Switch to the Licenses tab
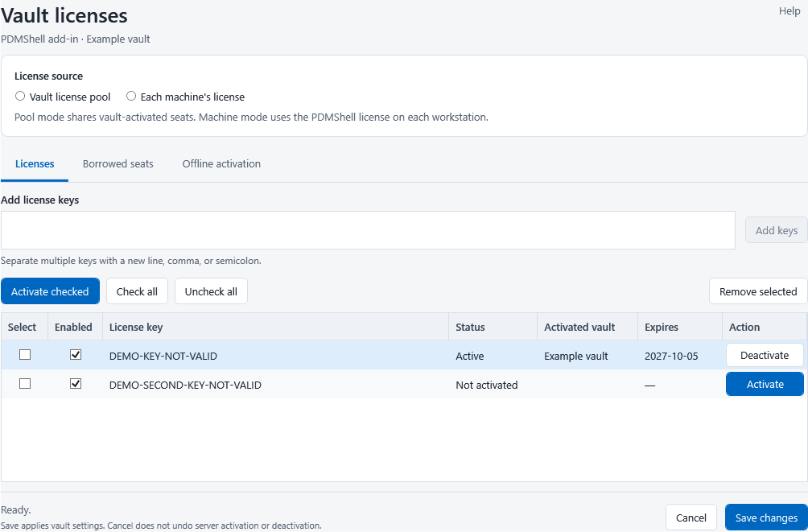The height and width of the screenshot is (532, 808). tap(35, 164)
